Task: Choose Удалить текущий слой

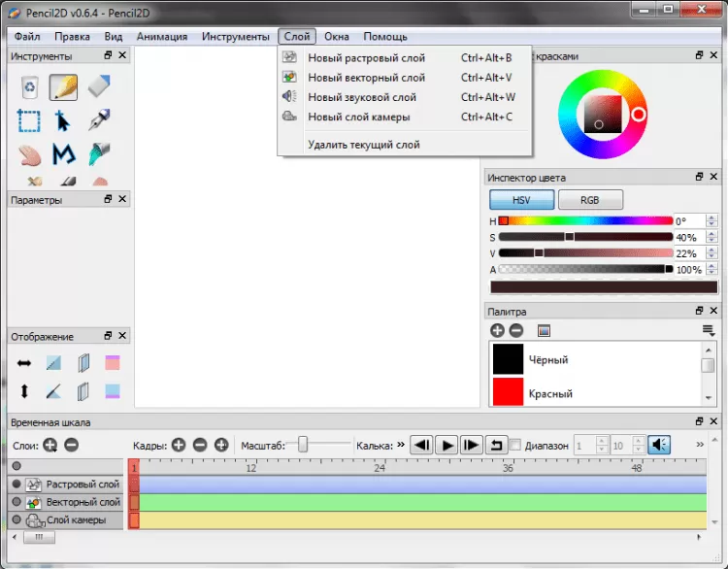Action: click(x=405, y=145)
